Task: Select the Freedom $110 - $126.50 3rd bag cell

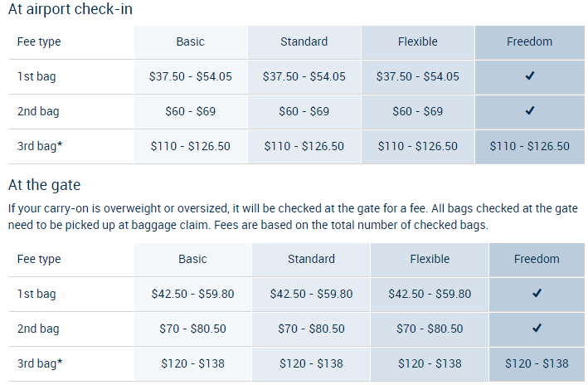Action: click(x=530, y=146)
